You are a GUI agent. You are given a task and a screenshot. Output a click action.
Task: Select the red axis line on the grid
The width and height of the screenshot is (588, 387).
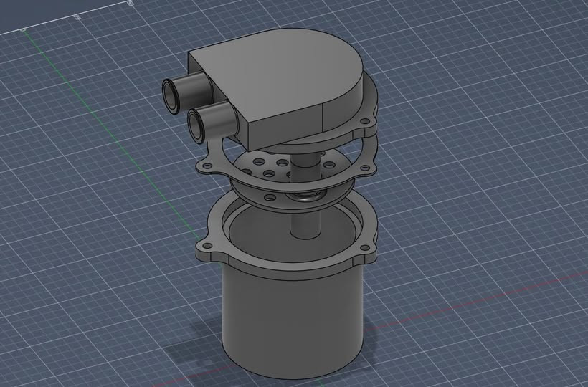476,302
